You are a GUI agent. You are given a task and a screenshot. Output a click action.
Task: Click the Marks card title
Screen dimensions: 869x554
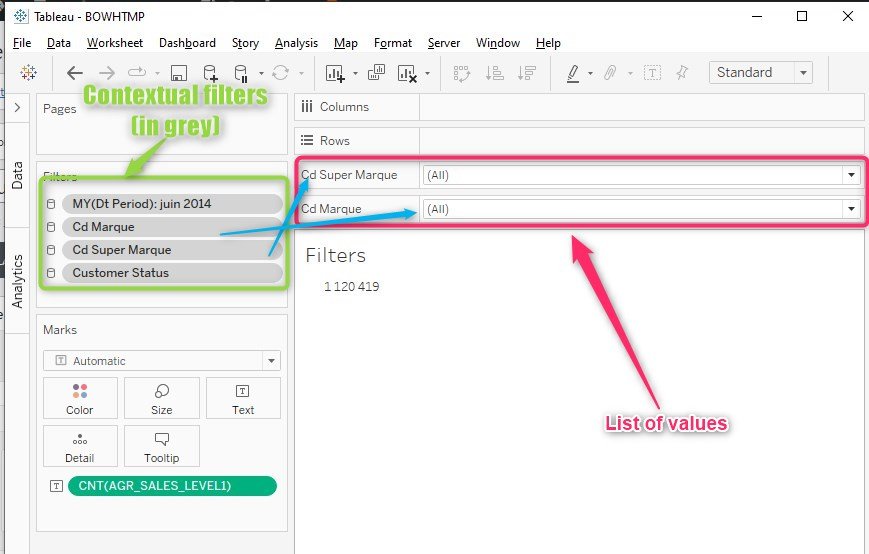click(60, 330)
